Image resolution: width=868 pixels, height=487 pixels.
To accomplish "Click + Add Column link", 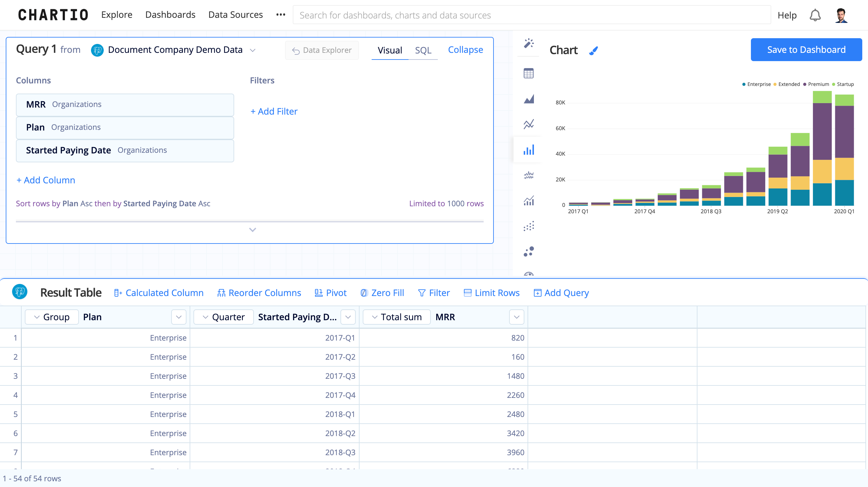I will (45, 180).
